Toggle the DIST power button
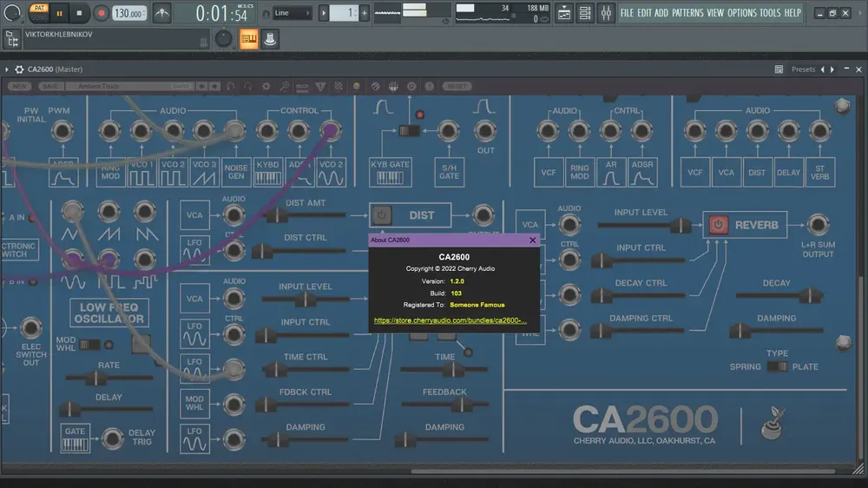The width and height of the screenshot is (868, 488). click(381, 215)
